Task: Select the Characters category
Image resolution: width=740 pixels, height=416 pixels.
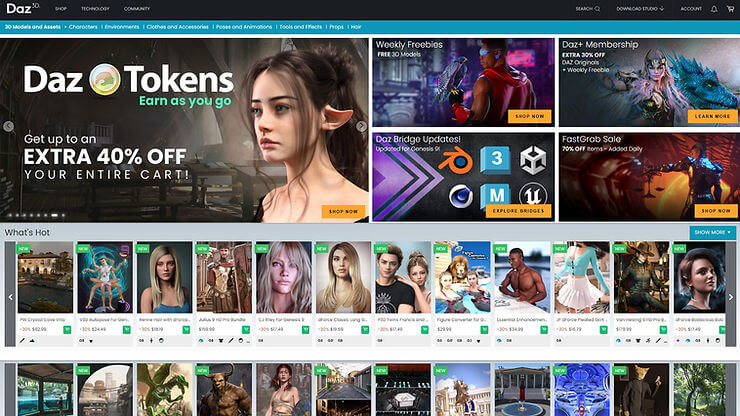Action: (83, 27)
